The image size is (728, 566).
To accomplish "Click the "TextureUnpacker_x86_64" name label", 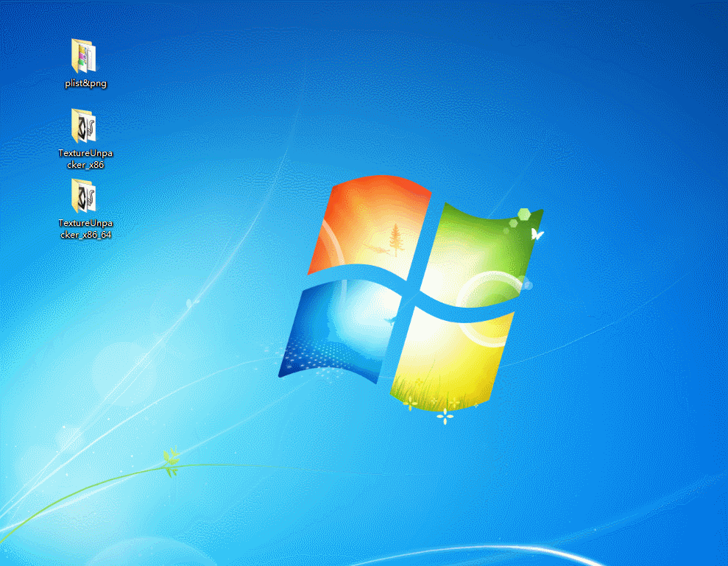I will (86, 229).
